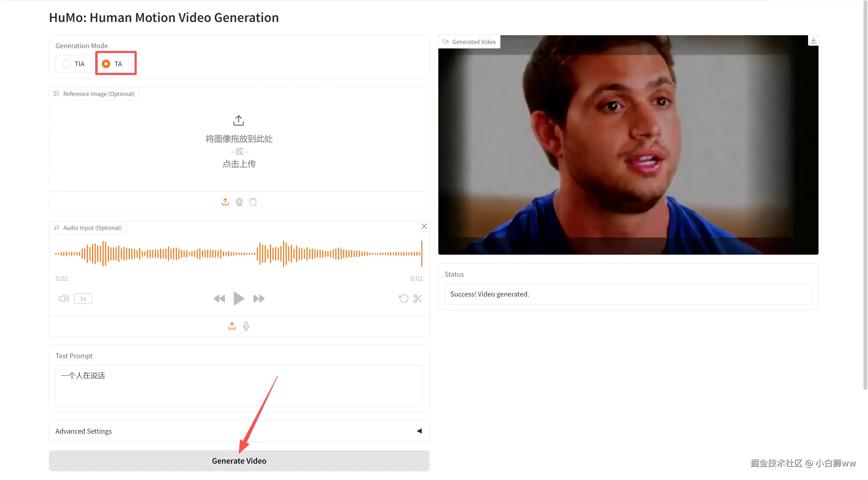
Task: Undo audio edits with reset icon
Action: pos(403,299)
